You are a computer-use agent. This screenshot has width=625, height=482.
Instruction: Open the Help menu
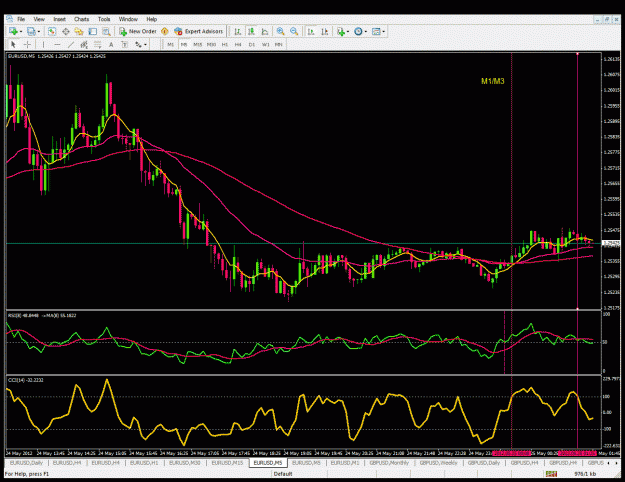tap(151, 19)
